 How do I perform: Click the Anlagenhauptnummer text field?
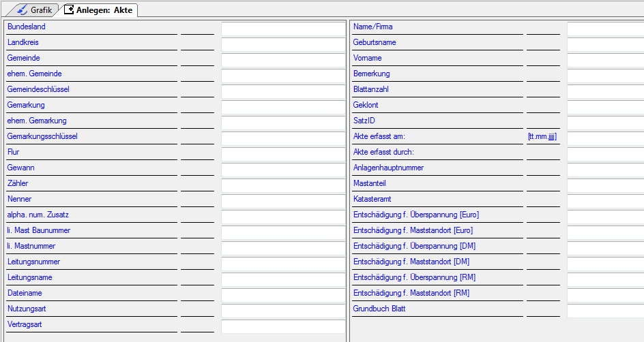[605, 170]
